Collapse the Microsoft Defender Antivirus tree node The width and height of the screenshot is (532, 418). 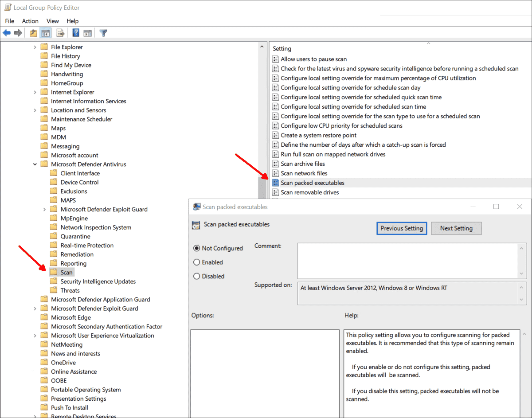(35, 164)
